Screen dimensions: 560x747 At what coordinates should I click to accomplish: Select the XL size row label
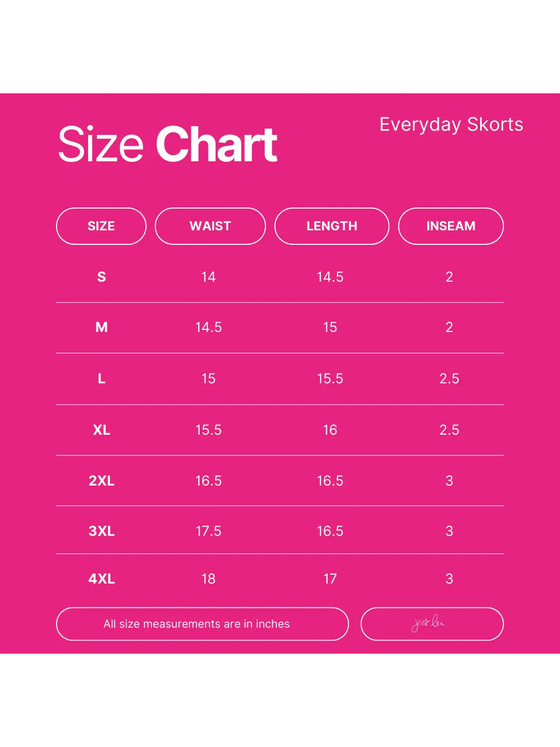tap(102, 430)
